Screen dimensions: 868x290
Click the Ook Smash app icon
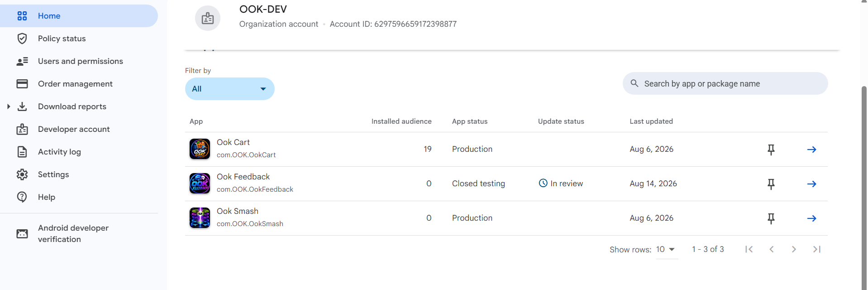click(x=200, y=218)
